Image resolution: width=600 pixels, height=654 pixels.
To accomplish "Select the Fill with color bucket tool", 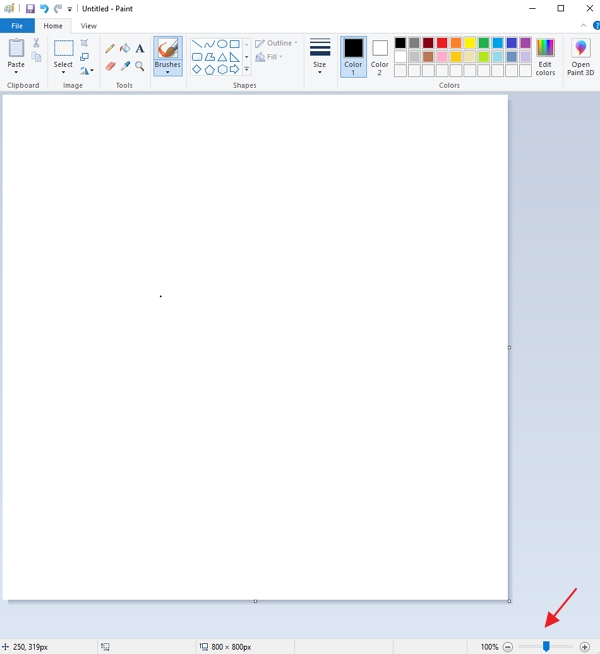I will 125,48.
